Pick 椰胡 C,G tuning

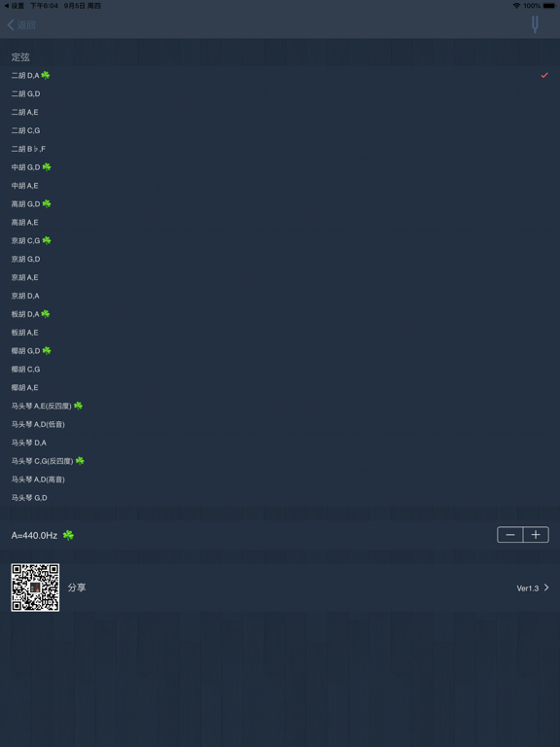(280, 369)
